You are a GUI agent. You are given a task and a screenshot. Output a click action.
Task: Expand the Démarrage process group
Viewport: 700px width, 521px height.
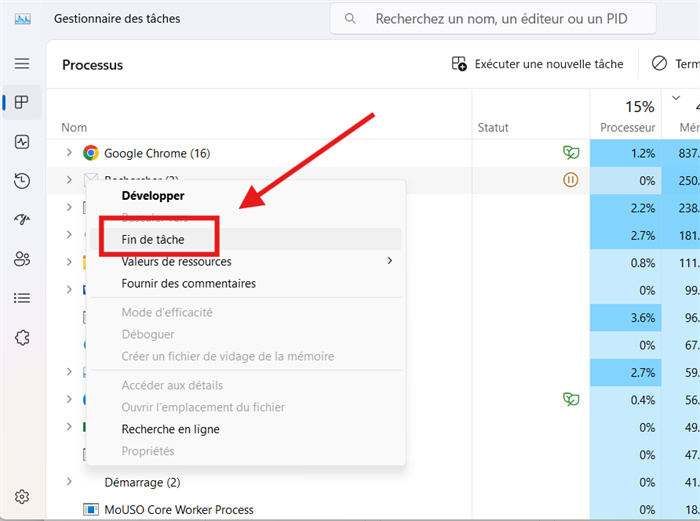pyautogui.click(x=69, y=482)
